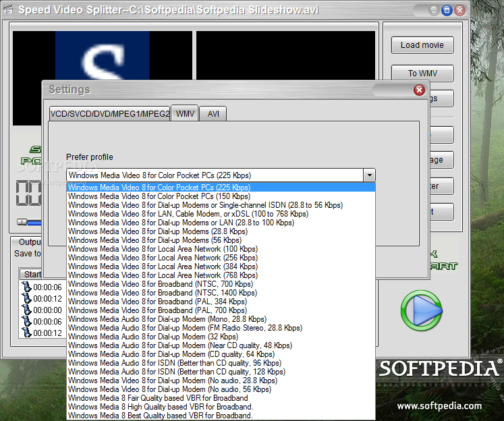This screenshot has width=504, height=421.
Task: Pick Local Area Network (768 Kbps) profile
Action: (221, 275)
